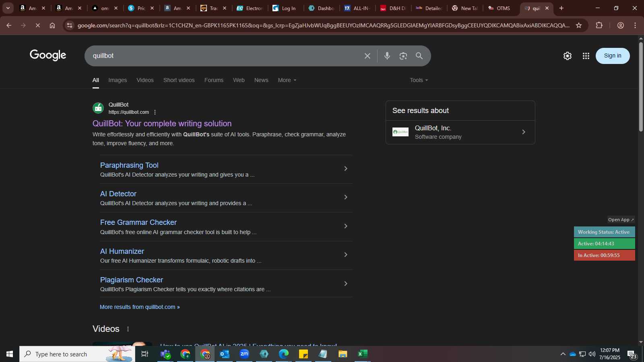The width and height of the screenshot is (644, 362).
Task: Open the Google apps grid
Action: click(586, 56)
